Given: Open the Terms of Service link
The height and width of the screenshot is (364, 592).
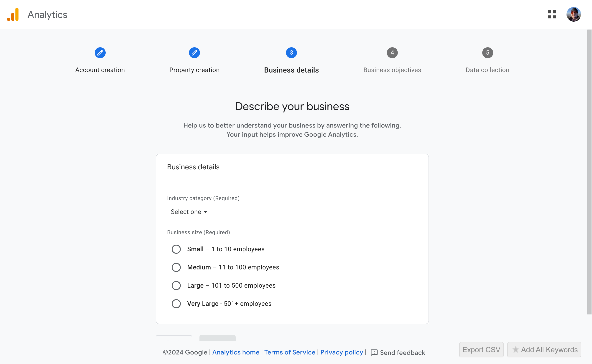Looking at the screenshot, I should click(x=289, y=352).
